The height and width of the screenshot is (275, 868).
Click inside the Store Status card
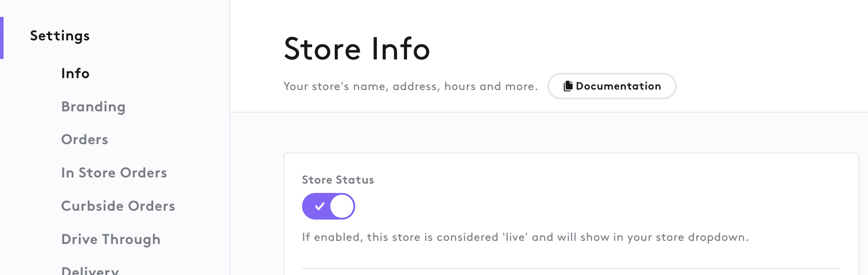tap(571, 214)
